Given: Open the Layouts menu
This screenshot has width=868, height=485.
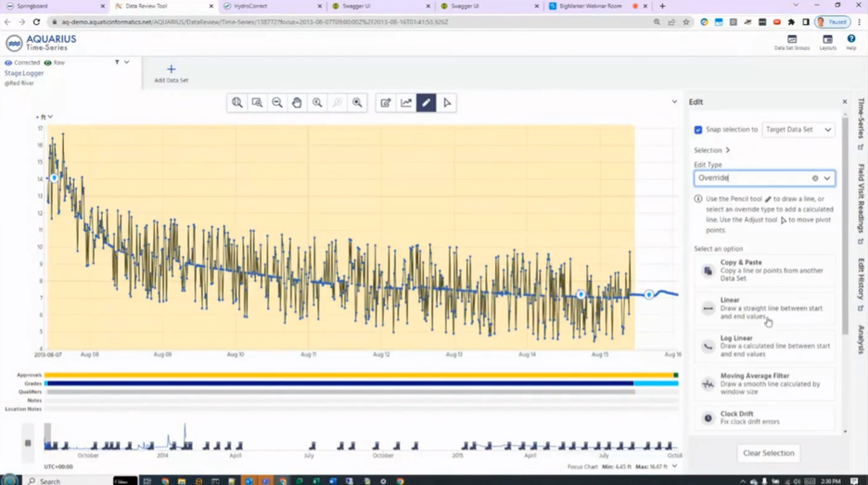Looking at the screenshot, I should [x=827, y=42].
